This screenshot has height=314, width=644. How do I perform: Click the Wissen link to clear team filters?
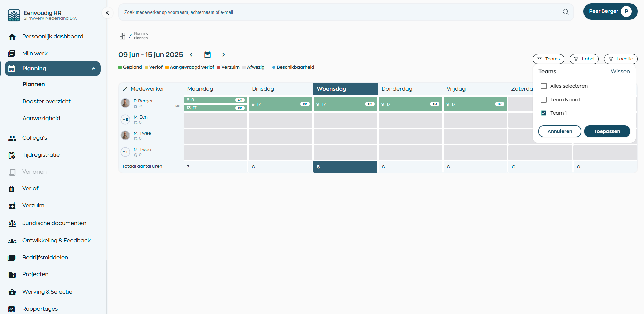[x=620, y=71]
